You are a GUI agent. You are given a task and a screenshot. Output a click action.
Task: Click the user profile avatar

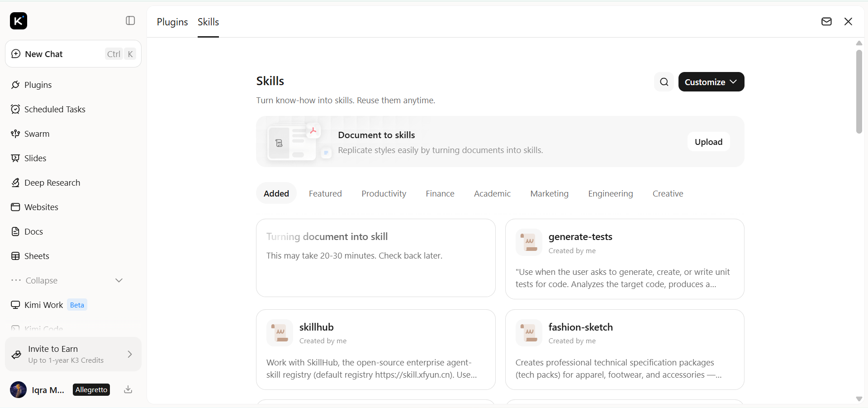click(x=18, y=389)
